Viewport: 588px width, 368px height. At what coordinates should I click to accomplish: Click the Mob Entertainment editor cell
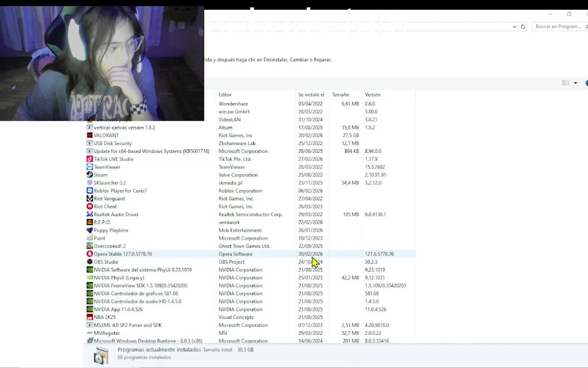(240, 230)
